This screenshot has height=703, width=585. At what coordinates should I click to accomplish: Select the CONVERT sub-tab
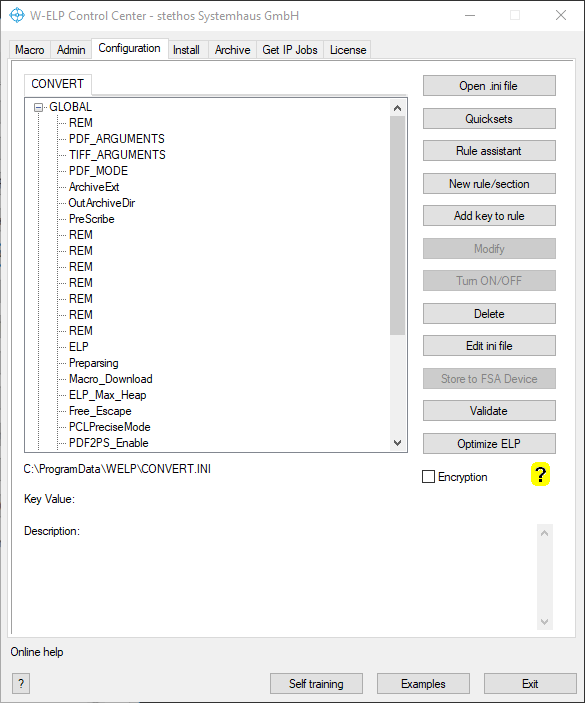pyautogui.click(x=57, y=84)
